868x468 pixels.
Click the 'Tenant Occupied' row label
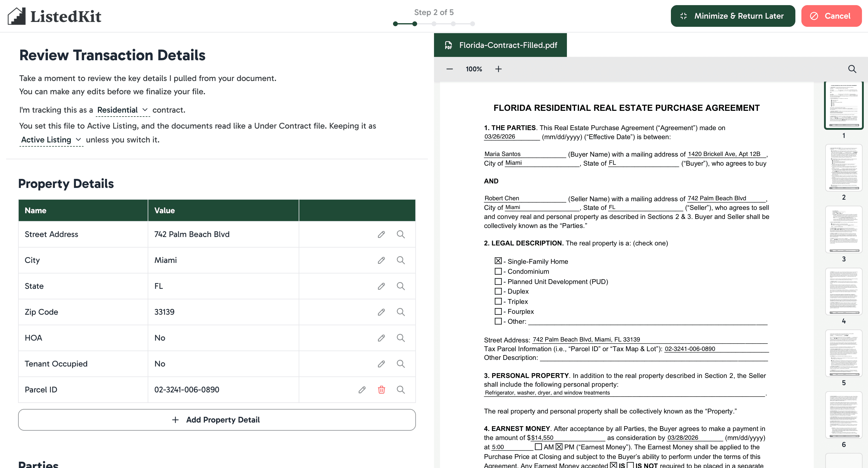pyautogui.click(x=56, y=364)
